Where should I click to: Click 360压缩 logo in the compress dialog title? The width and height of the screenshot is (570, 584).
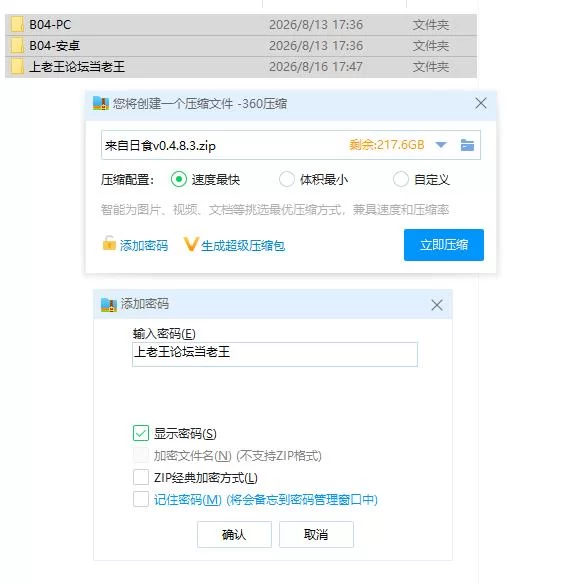tap(101, 104)
